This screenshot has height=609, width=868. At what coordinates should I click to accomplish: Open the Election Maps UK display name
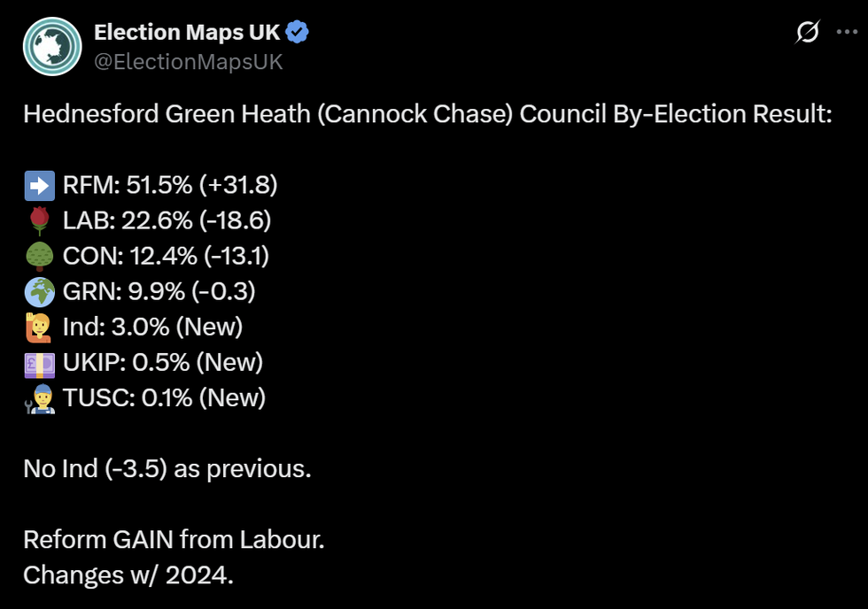click(187, 33)
